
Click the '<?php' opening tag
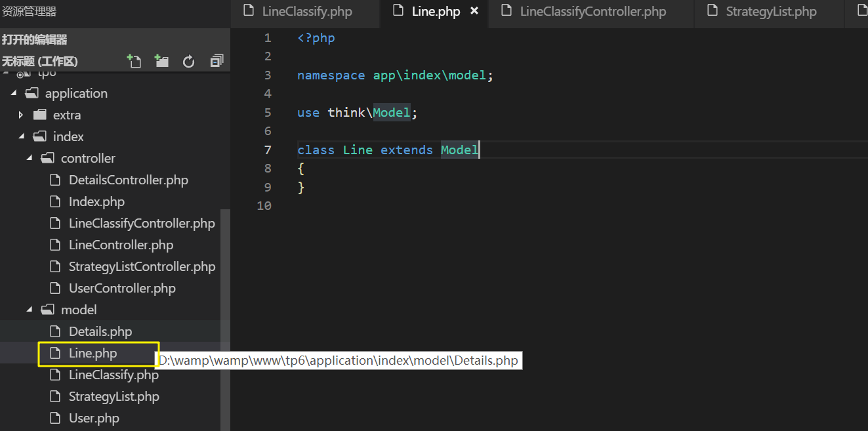click(x=316, y=38)
